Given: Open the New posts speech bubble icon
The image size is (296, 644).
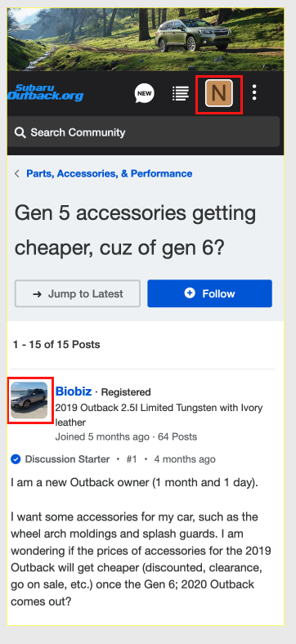Looking at the screenshot, I should [144, 93].
